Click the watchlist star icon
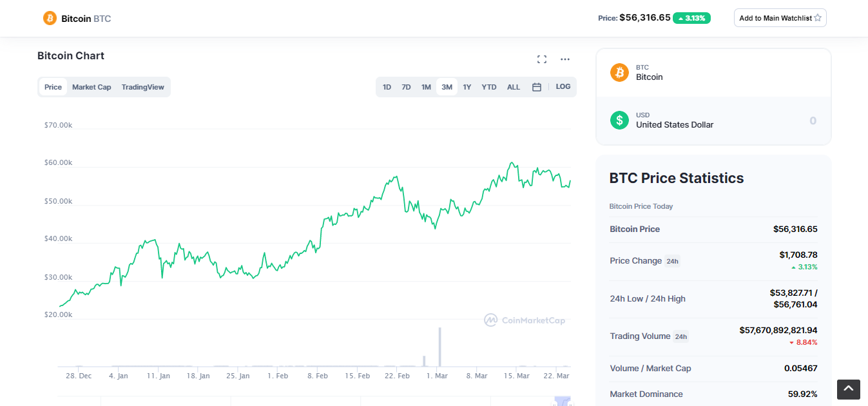The height and width of the screenshot is (406, 868). click(818, 18)
